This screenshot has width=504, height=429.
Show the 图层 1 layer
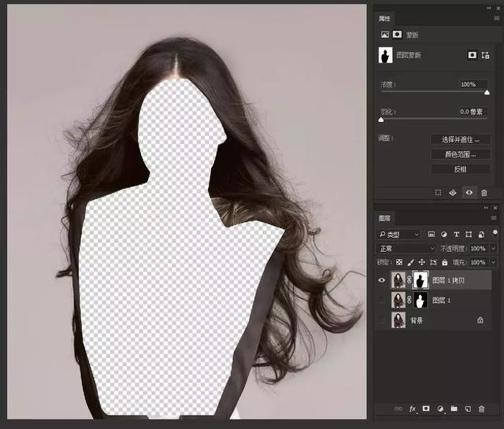(383, 300)
